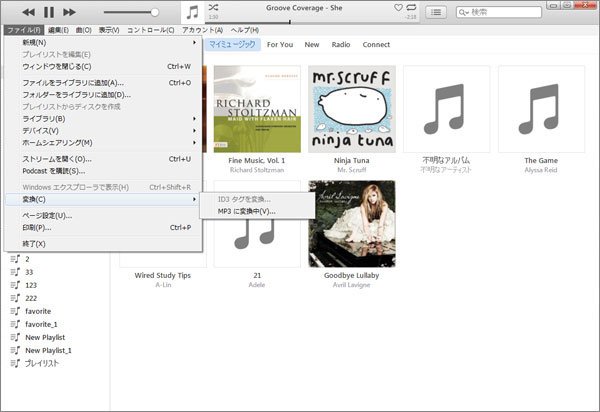600x412 pixels.
Task: Click Richard Stoltzman artist name
Action: [257, 170]
